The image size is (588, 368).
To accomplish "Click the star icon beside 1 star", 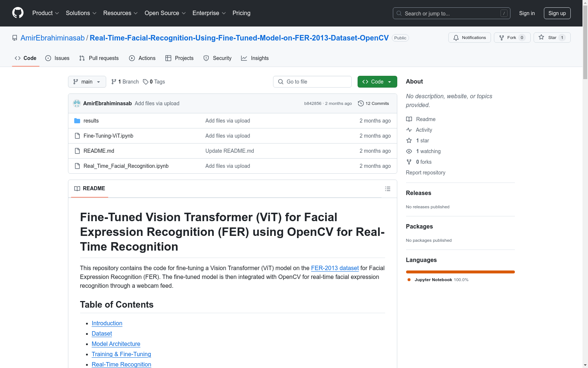I will [409, 141].
